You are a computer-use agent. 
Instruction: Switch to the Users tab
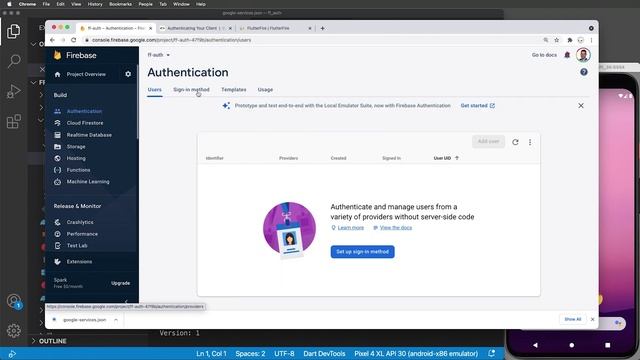pos(155,89)
